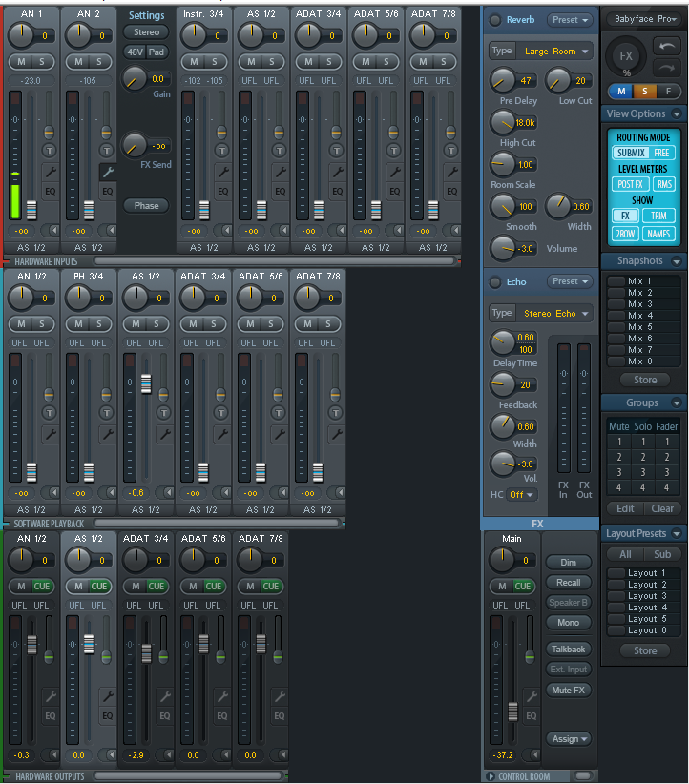The height and width of the screenshot is (784, 689).
Task: Open wrench settings on AN 2 input channel
Action: 107,172
